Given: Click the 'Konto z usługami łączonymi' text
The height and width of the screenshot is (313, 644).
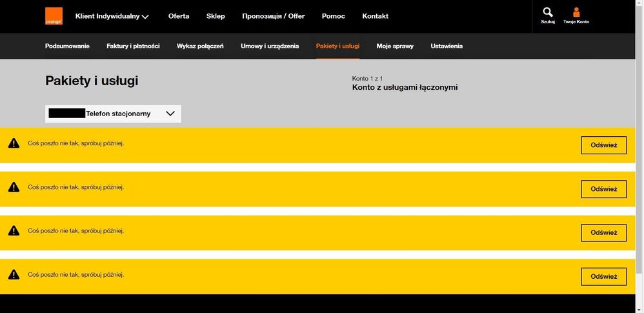Looking at the screenshot, I should 405,88.
